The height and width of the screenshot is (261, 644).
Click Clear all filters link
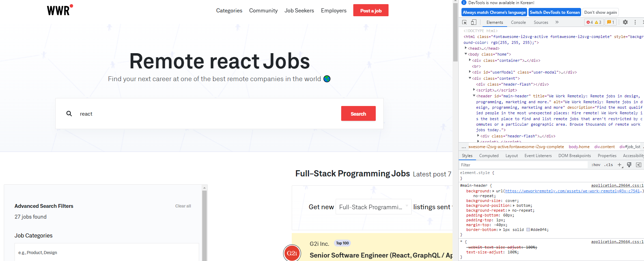(183, 206)
